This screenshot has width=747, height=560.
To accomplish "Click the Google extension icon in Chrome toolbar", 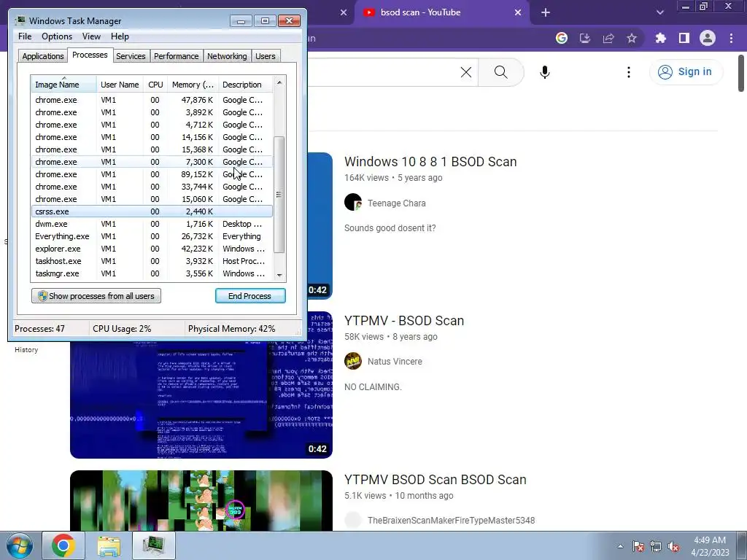I will click(x=562, y=38).
